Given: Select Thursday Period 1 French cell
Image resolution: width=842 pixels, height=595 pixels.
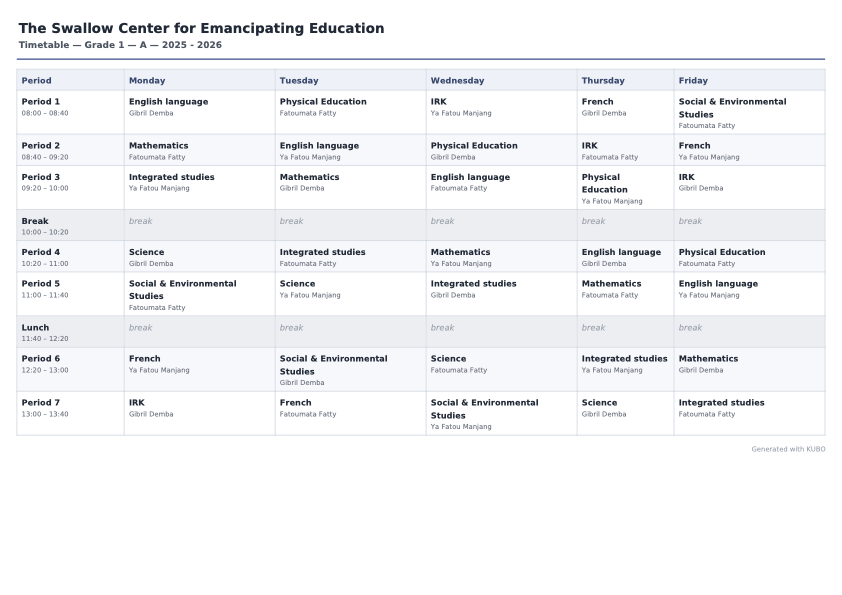Looking at the screenshot, I should pos(626,112).
